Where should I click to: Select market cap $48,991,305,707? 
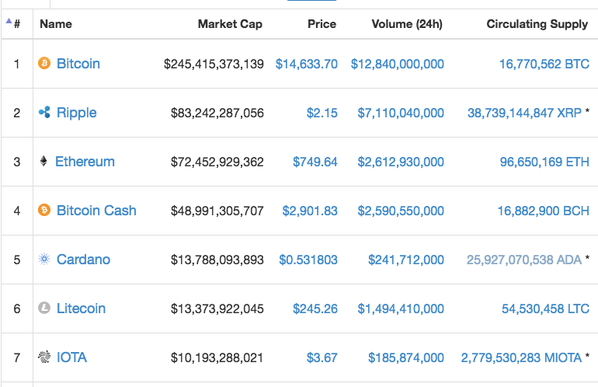217,211
